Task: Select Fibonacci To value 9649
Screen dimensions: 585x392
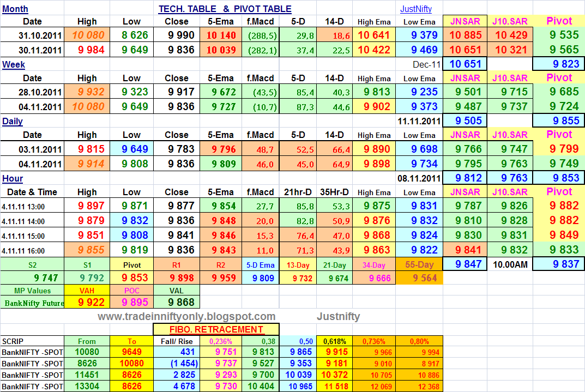Action: pyautogui.click(x=132, y=352)
